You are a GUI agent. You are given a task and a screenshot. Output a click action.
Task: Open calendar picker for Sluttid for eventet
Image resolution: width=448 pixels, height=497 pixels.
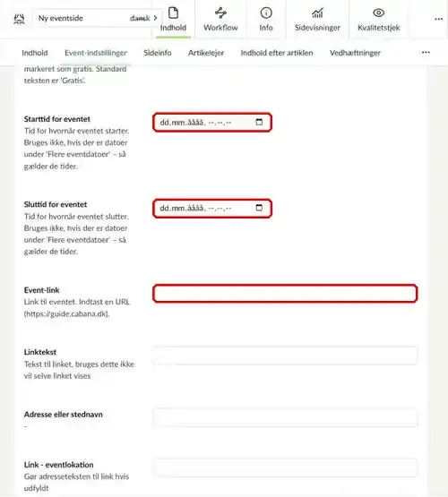pyautogui.click(x=259, y=208)
